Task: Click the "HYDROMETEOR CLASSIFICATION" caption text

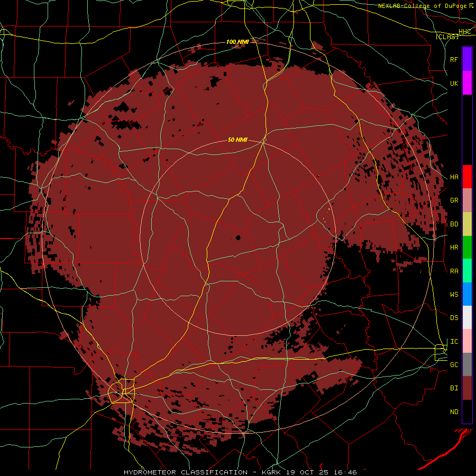Action: 186,472
